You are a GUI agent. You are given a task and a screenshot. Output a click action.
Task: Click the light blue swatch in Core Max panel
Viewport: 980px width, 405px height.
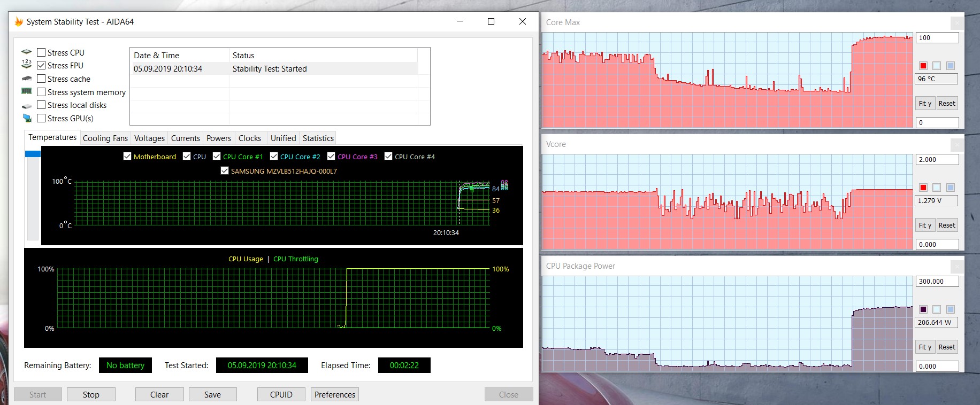(937, 65)
